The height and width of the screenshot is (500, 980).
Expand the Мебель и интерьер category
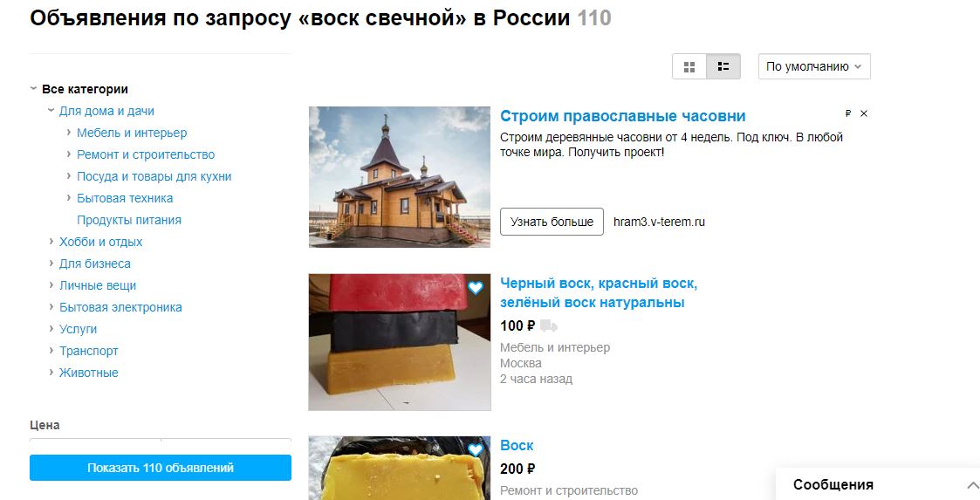(x=69, y=133)
